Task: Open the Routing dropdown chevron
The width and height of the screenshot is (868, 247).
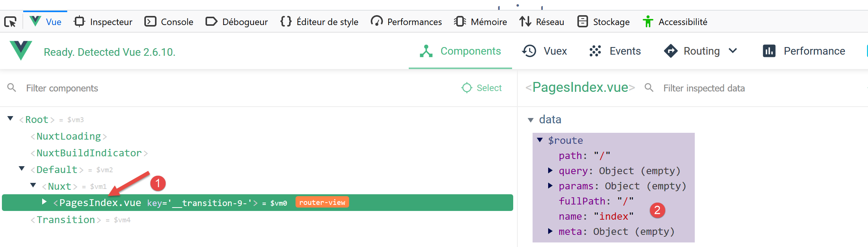Action: 733,51
